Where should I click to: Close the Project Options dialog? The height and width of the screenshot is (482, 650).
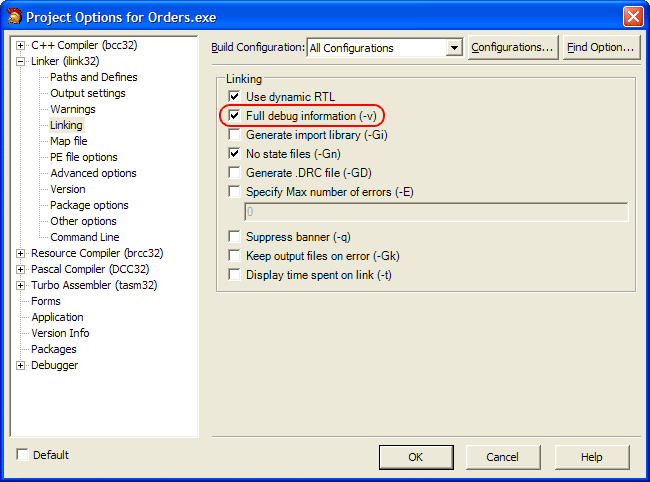[x=632, y=16]
